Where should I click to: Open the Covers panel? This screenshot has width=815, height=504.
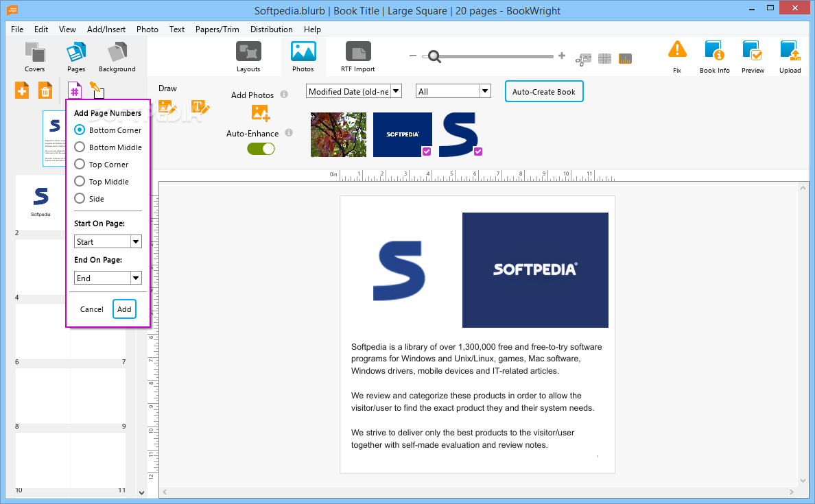pyautogui.click(x=35, y=57)
